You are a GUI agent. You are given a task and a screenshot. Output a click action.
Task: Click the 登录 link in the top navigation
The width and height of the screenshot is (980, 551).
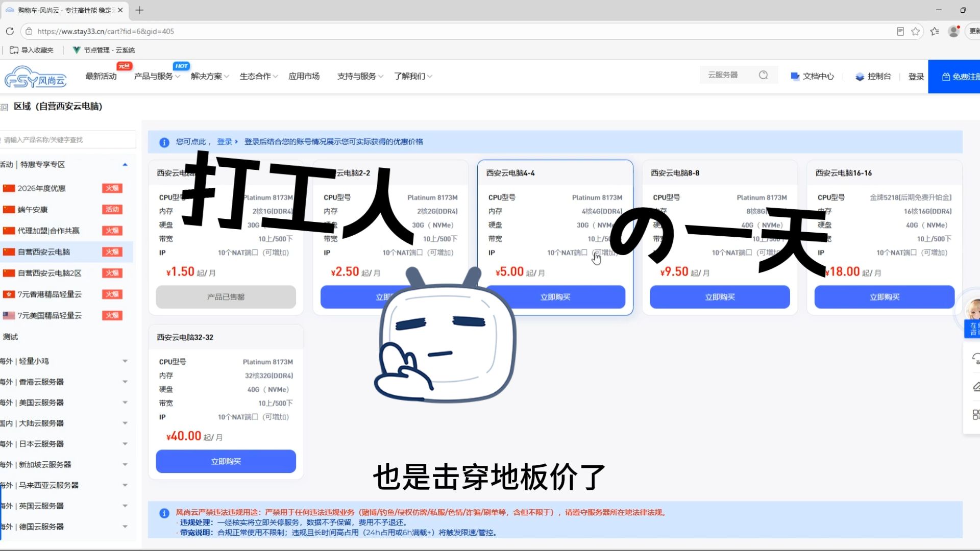click(x=916, y=77)
